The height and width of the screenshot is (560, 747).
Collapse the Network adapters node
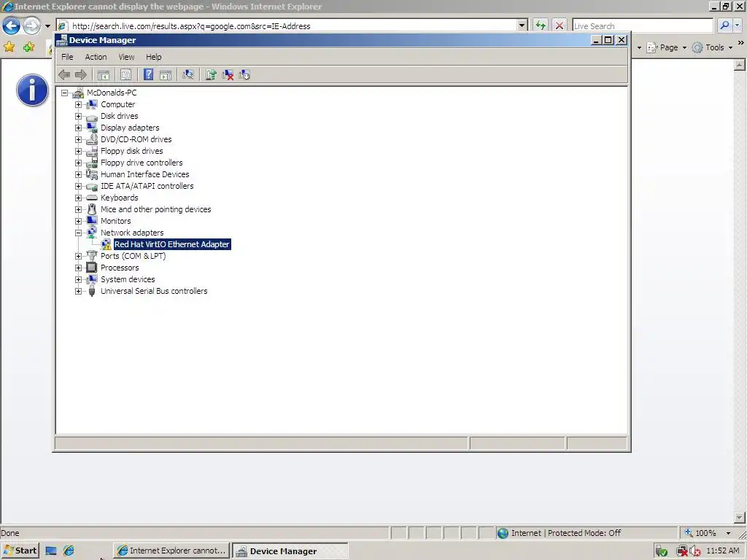point(79,233)
